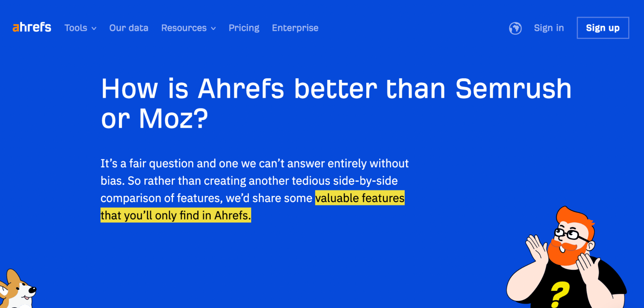The image size is (644, 308).
Task: Expand the Tools chevron arrow
Action: (x=94, y=28)
